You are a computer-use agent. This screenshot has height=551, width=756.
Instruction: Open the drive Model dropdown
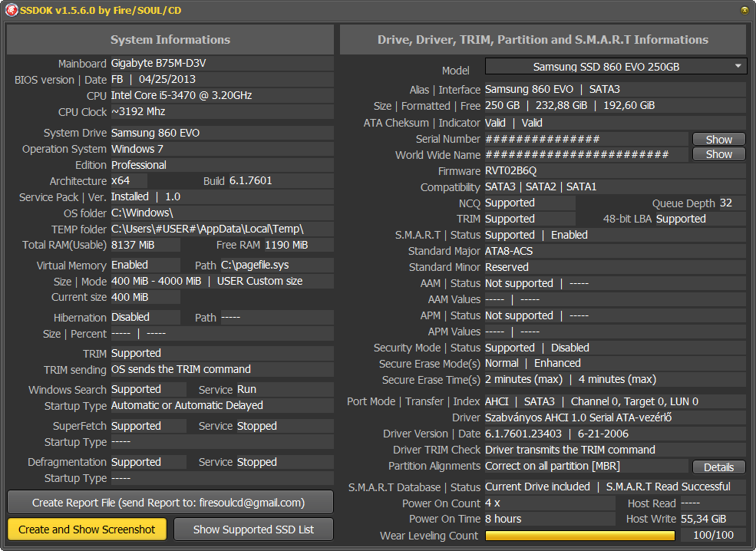click(x=616, y=67)
